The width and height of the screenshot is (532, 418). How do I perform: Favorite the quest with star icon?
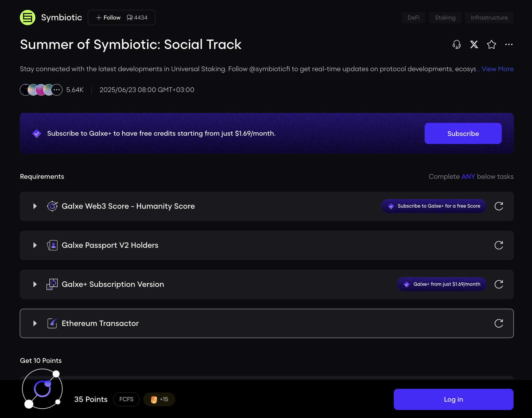[x=491, y=44]
